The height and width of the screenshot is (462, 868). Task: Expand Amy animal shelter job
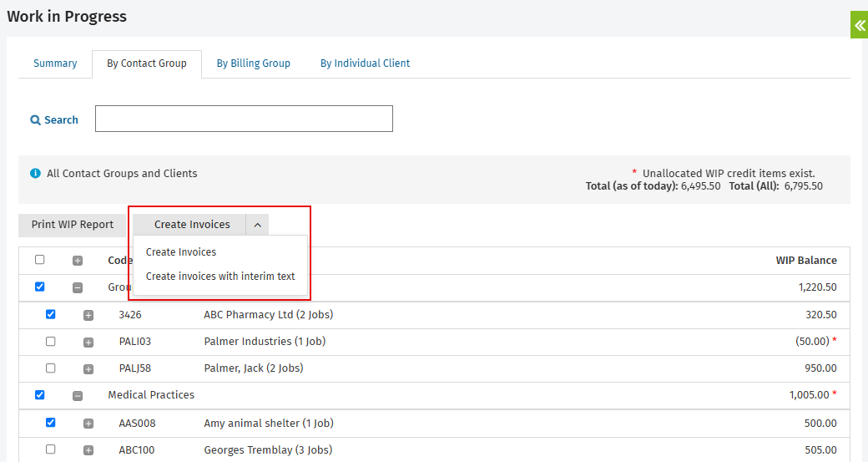point(88,424)
